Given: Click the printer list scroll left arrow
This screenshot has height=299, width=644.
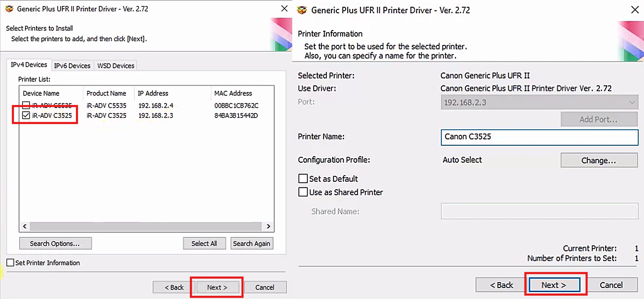Looking at the screenshot, I should pyautogui.click(x=25, y=226).
